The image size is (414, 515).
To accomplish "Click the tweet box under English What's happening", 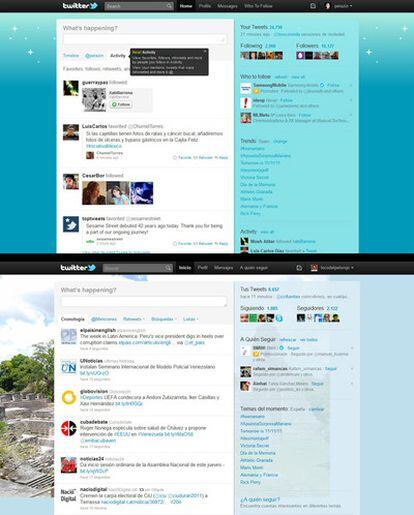I will (x=145, y=39).
